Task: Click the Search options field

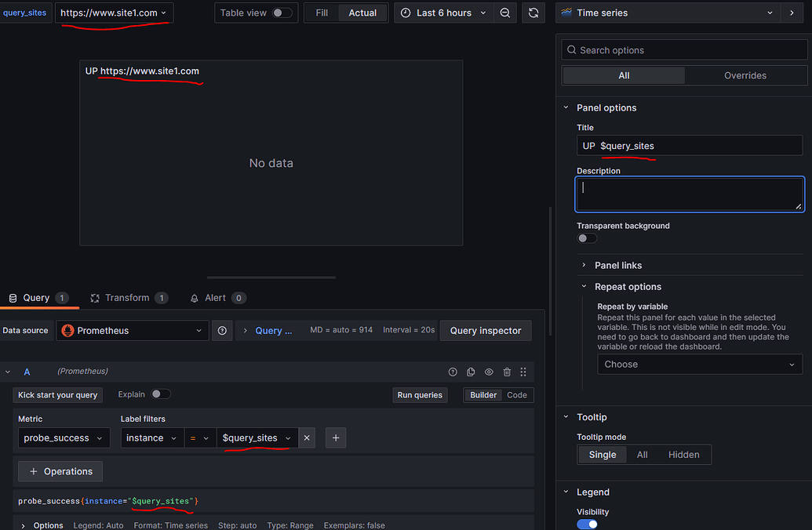Action: [x=684, y=50]
